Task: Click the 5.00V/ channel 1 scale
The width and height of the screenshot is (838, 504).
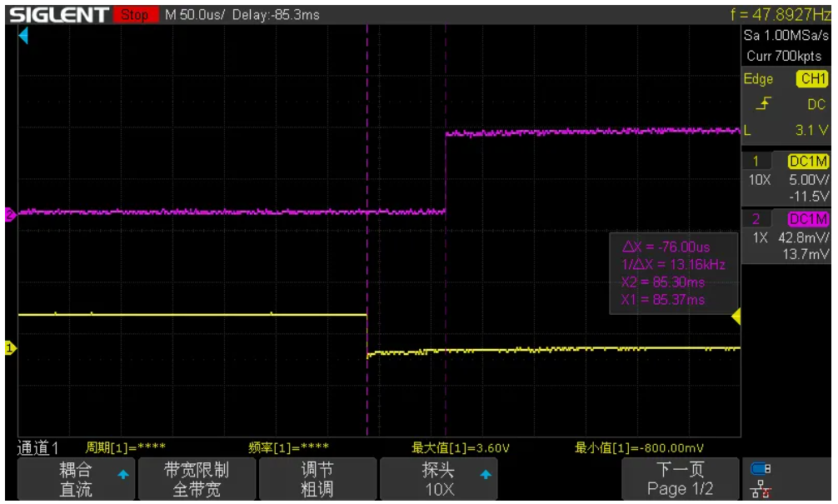Action: click(x=809, y=180)
